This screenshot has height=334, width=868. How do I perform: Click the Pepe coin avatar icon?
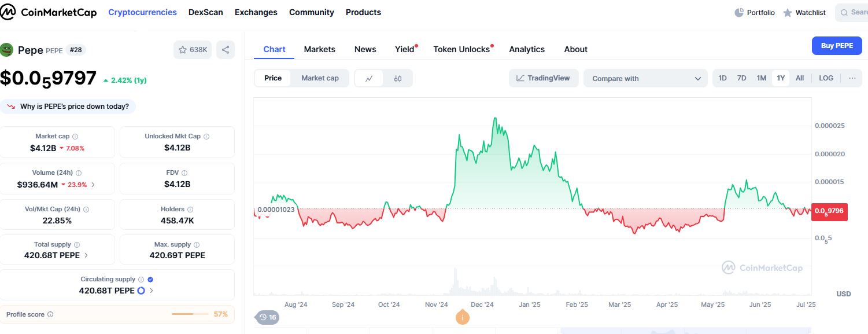pyautogui.click(x=7, y=50)
